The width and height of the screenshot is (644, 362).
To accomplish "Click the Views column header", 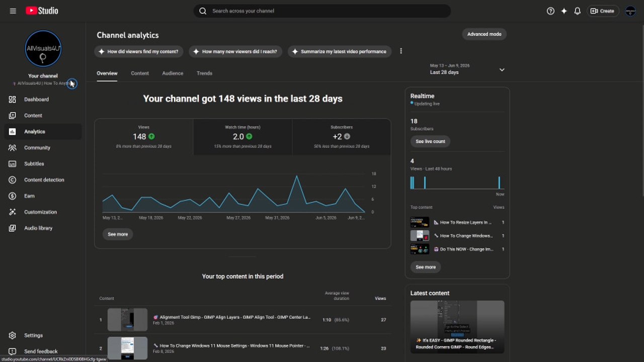I will click(380, 299).
